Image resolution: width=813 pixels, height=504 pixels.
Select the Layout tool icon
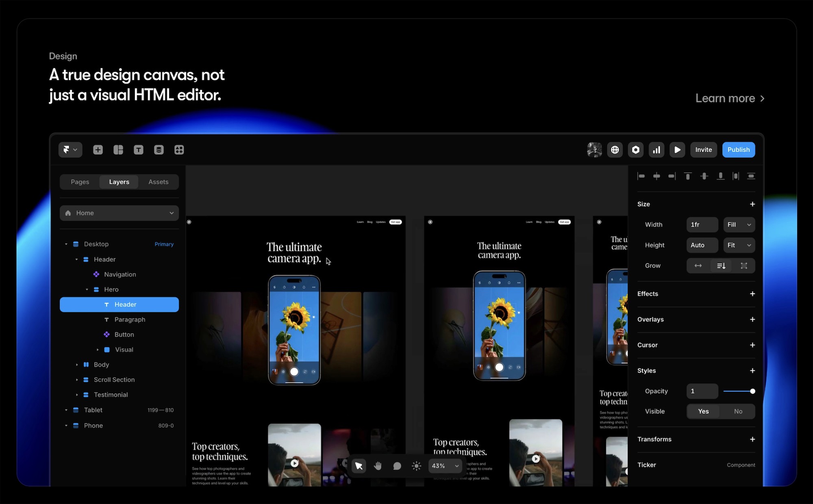point(118,150)
